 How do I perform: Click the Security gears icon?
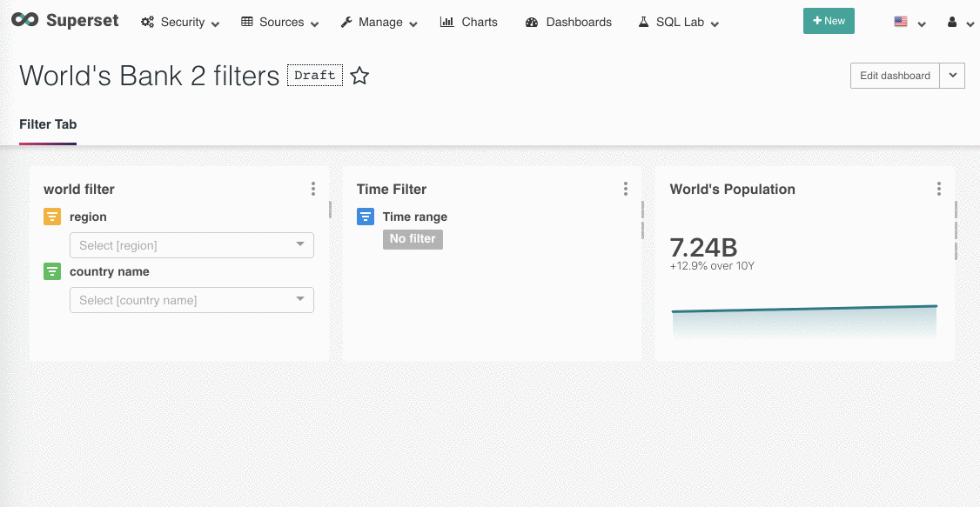[x=147, y=22]
